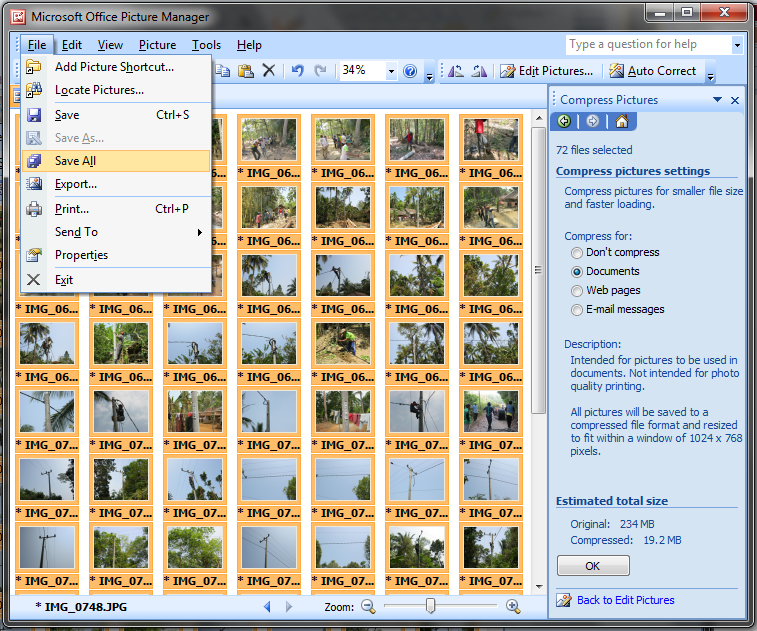Click the Back to Edit Pictures link
This screenshot has height=631, width=757.
pos(626,600)
